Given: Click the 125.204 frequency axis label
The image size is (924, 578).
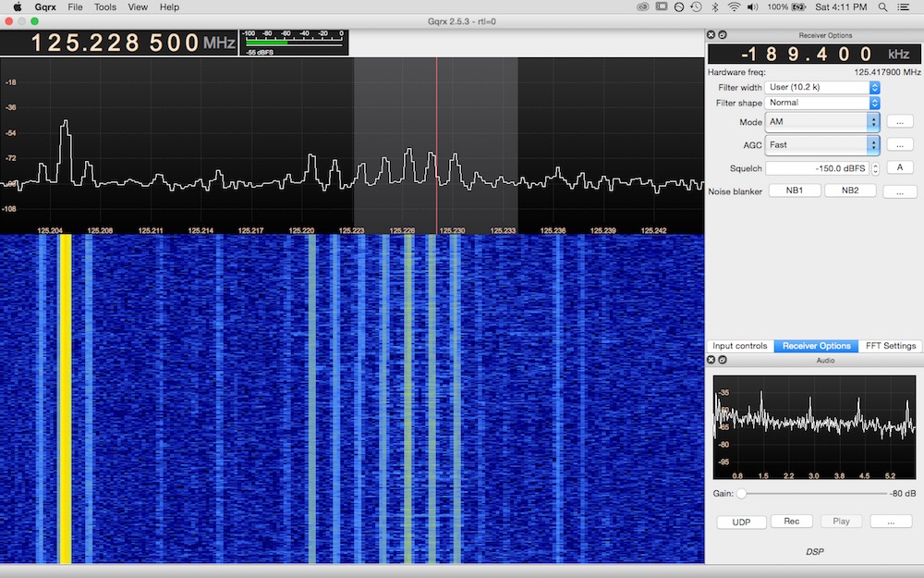Looking at the screenshot, I should click(50, 230).
